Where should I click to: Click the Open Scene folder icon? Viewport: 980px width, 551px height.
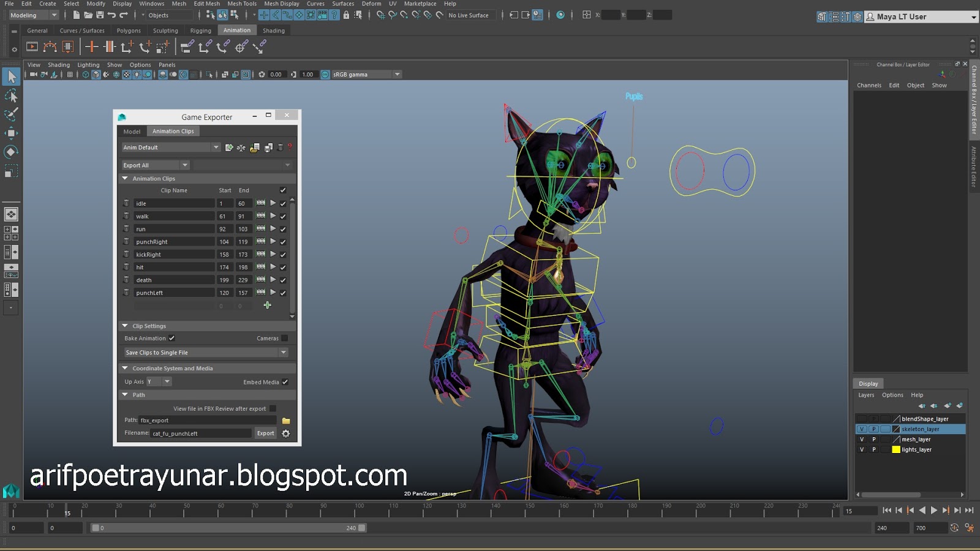[x=88, y=15]
